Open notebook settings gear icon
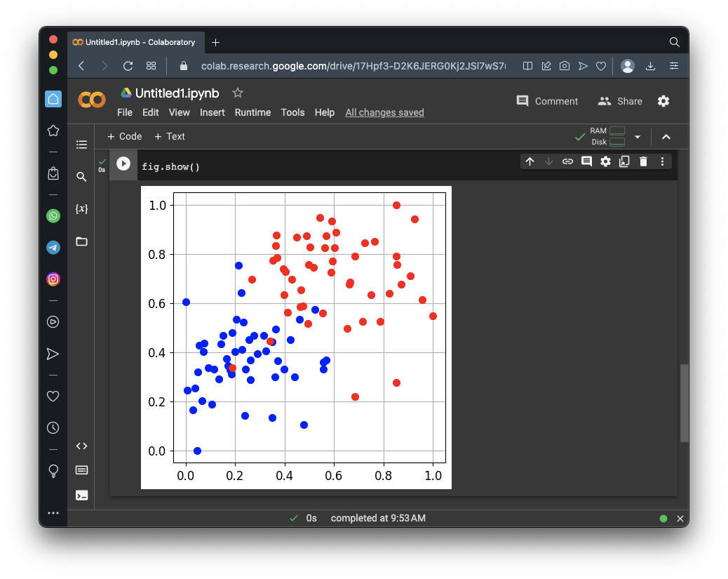Viewport: 728px width, 579px height. click(x=663, y=101)
